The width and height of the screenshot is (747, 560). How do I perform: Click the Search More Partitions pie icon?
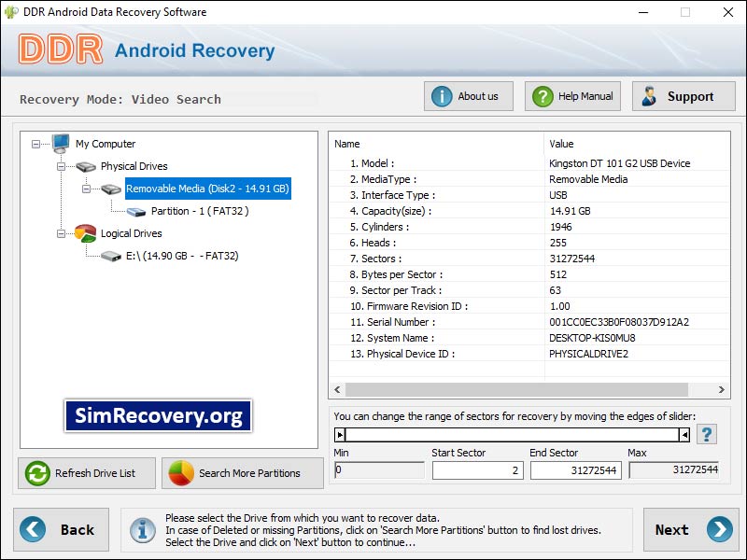[181, 473]
